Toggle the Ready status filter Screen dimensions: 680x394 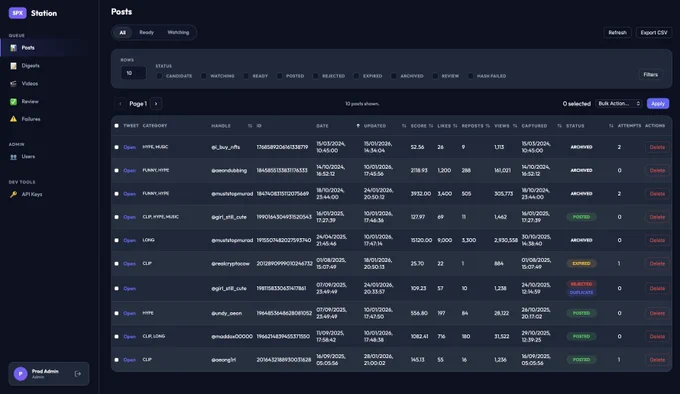tap(246, 76)
